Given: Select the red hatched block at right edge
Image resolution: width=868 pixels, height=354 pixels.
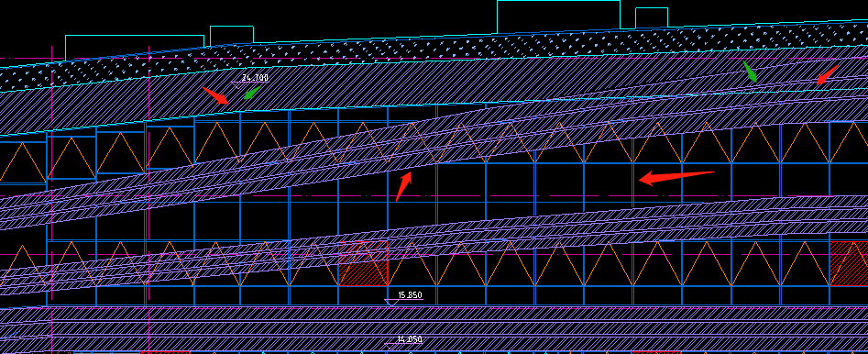Looking at the screenshot, I should (849, 263).
